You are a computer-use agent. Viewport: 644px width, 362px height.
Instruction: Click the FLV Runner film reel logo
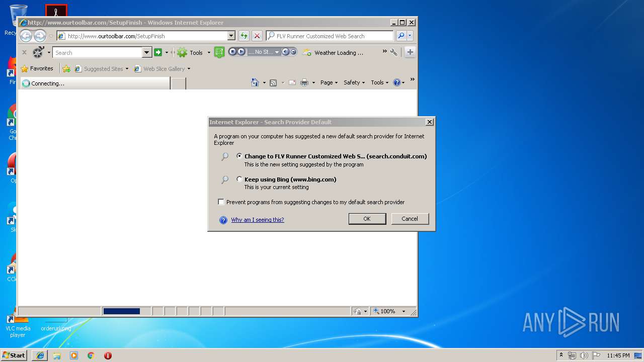coord(38,52)
